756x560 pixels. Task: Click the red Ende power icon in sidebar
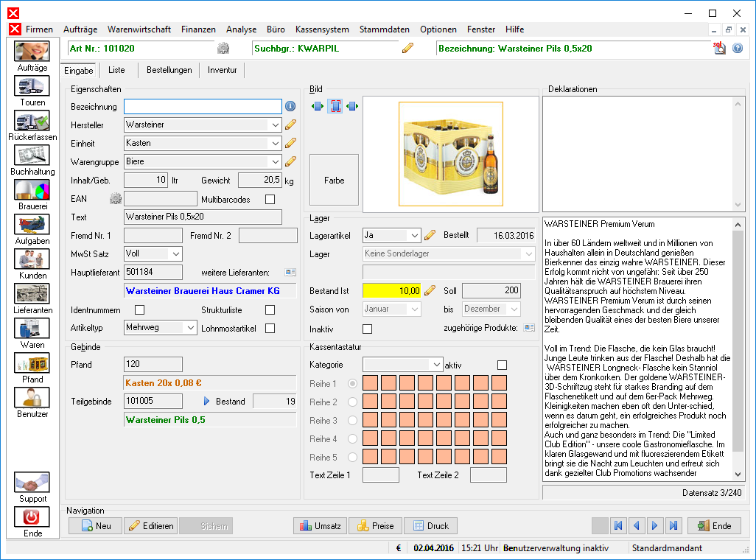(32, 517)
